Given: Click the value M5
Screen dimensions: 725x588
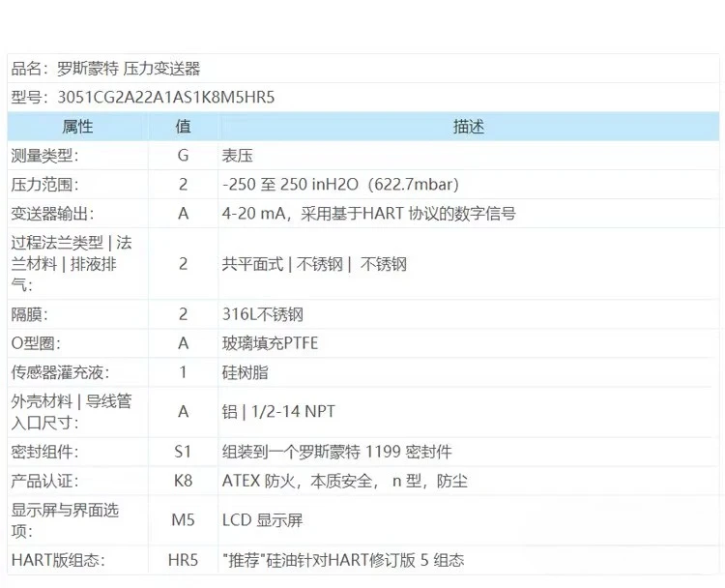Looking at the screenshot, I should click(x=183, y=520).
